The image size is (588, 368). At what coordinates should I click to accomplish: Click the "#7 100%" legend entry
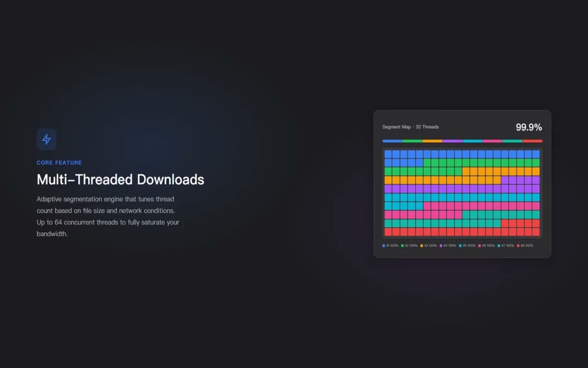506,246
